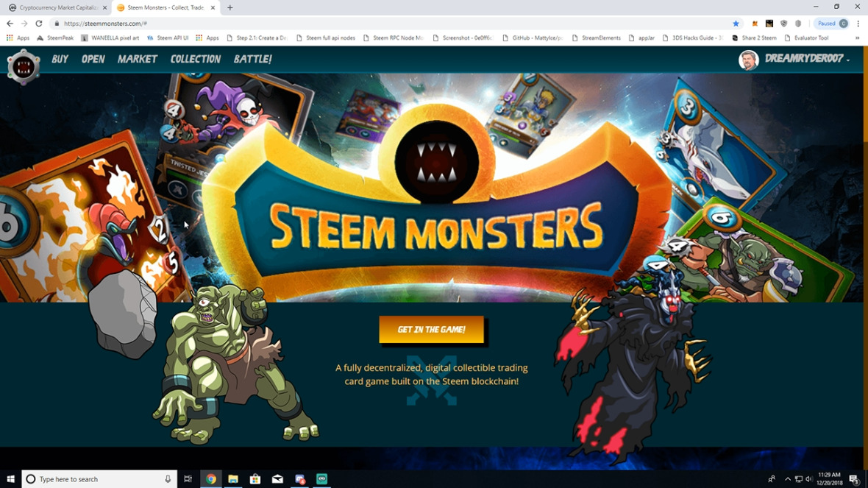
Task: Go to the MARKET page
Action: tap(138, 59)
